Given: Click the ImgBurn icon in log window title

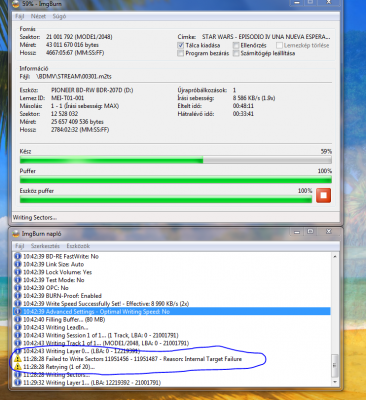Looking at the screenshot, I should 16,234.
